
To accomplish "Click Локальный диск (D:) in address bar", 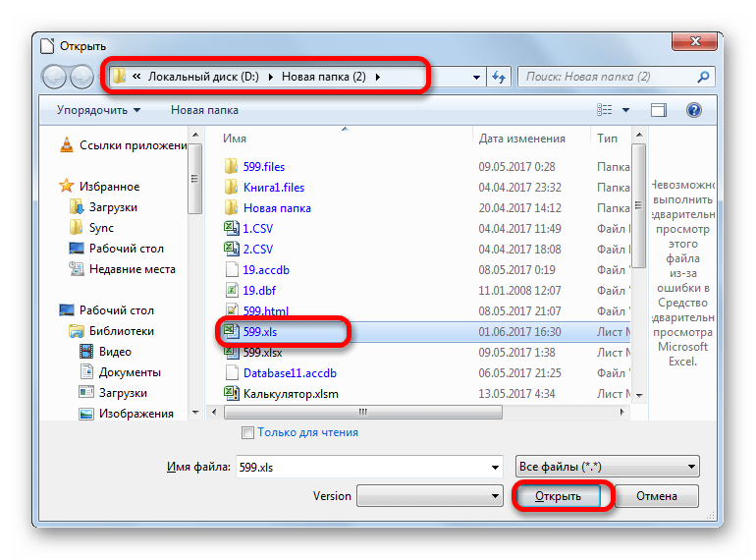I will (x=203, y=78).
